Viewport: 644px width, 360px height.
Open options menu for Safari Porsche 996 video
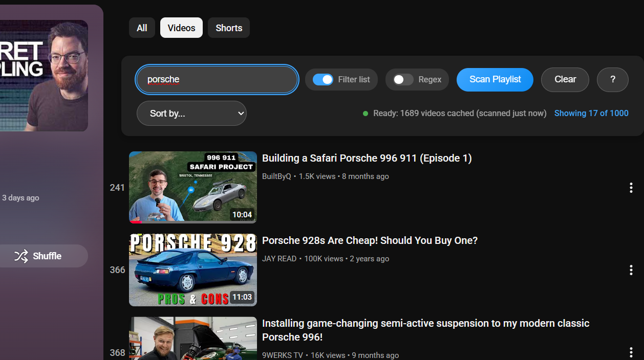pos(631,188)
